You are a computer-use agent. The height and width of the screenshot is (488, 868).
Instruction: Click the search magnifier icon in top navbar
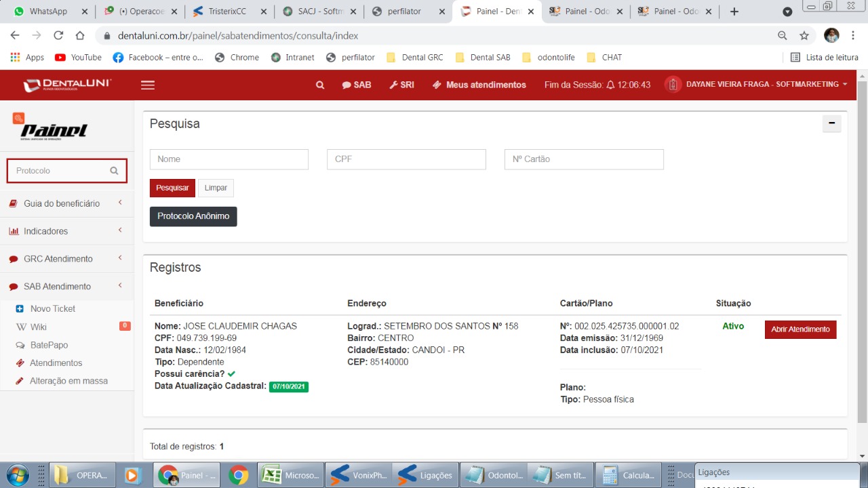pos(320,85)
